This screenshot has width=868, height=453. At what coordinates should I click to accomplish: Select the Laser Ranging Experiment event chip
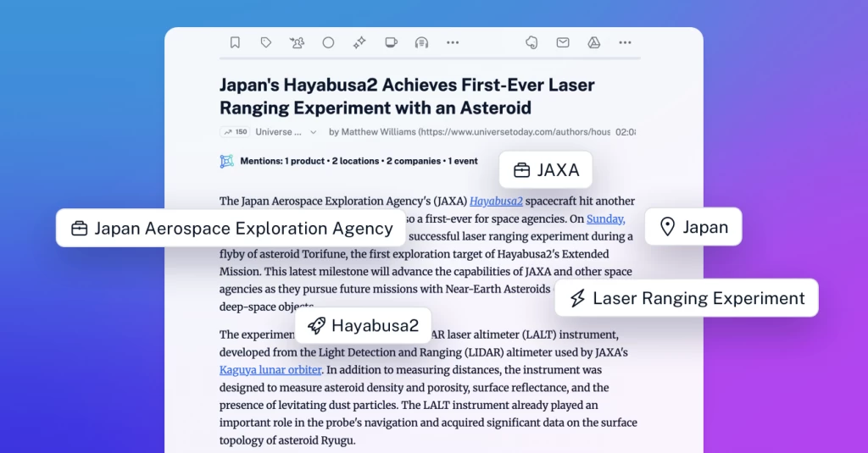pyautogui.click(x=687, y=298)
